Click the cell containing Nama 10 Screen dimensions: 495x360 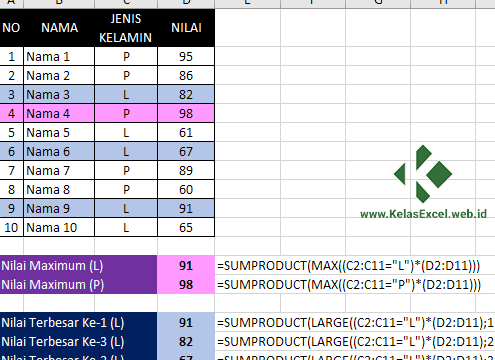click(x=59, y=227)
